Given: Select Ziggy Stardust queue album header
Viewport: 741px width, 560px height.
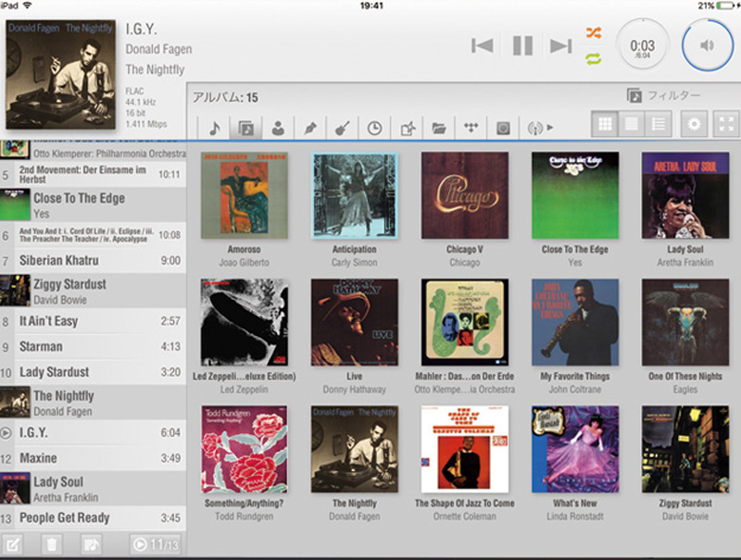Looking at the screenshot, I should (x=94, y=292).
